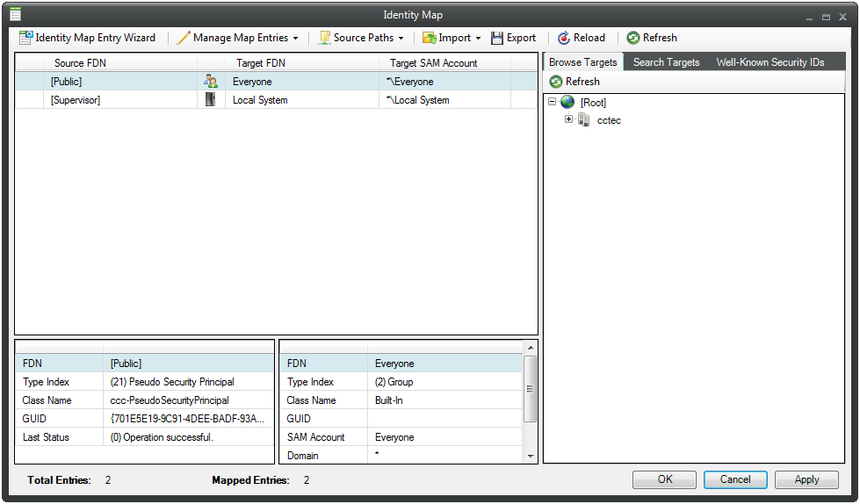Click the *\Local System SAM account cell
Screen dimensions: 860x504
444,100
